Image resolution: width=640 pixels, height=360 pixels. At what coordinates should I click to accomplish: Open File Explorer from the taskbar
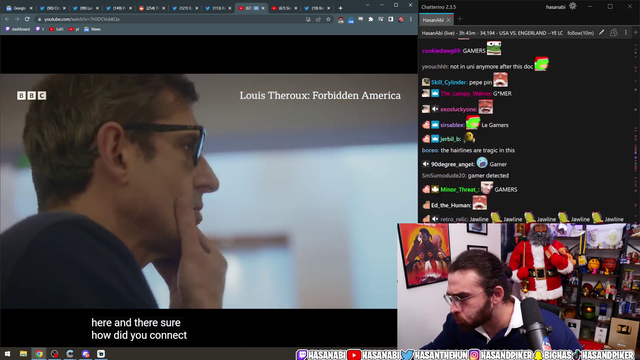23,354
